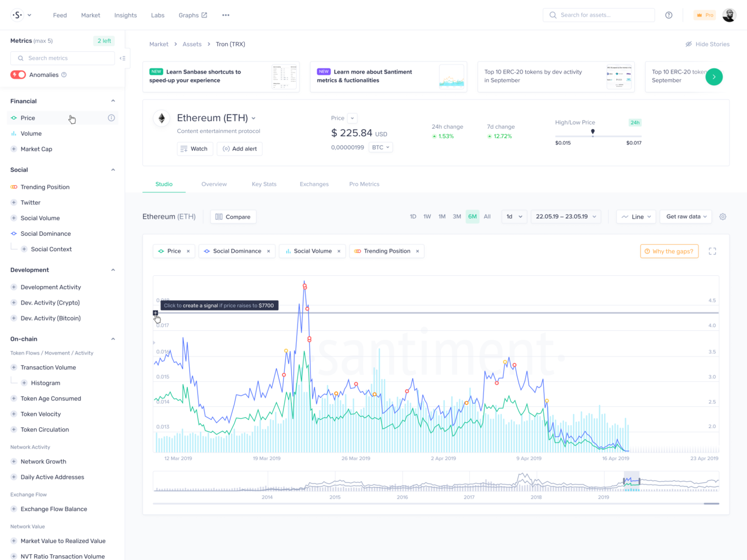Toggle the Anomalies switch
This screenshot has height=560, width=747.
pos(18,75)
